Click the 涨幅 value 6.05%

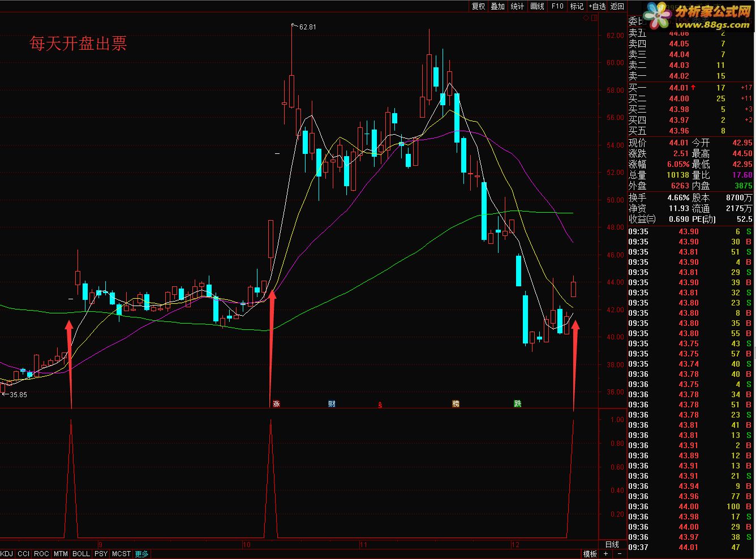[x=678, y=164]
